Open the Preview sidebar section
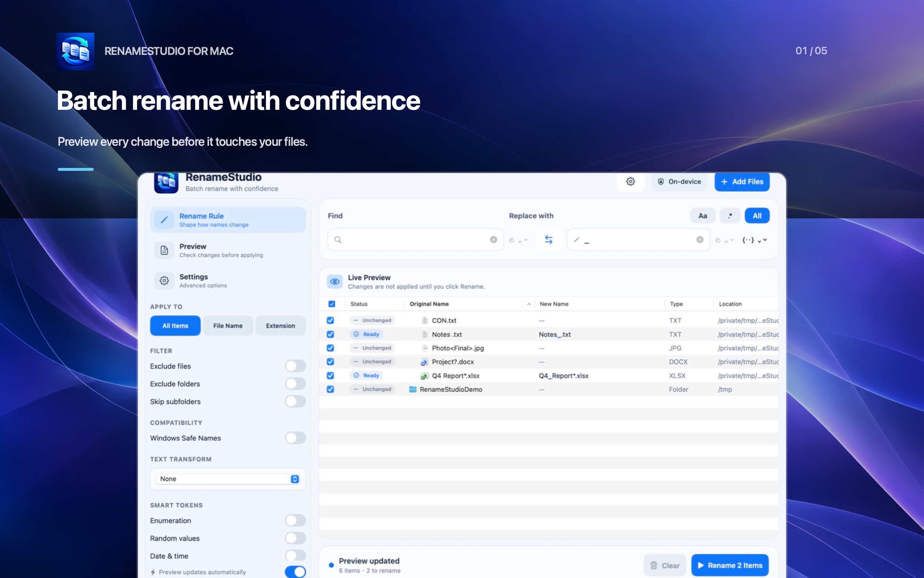This screenshot has height=578, width=924. click(228, 250)
